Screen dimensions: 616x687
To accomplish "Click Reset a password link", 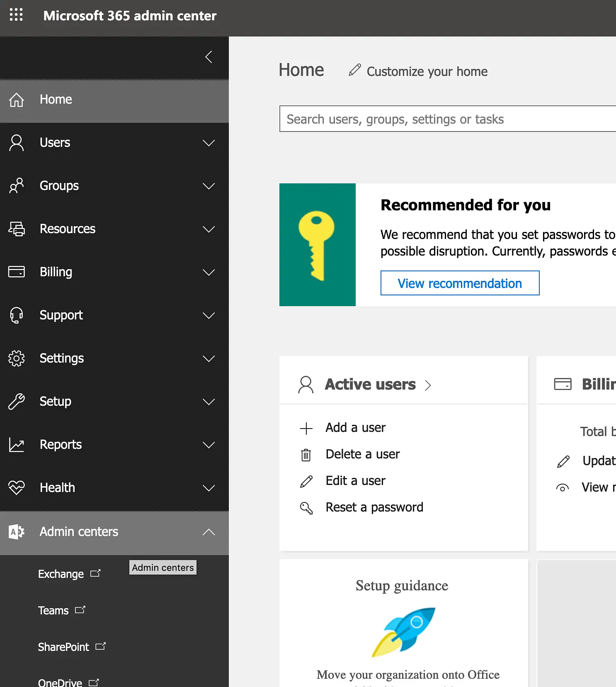I will coord(374,507).
